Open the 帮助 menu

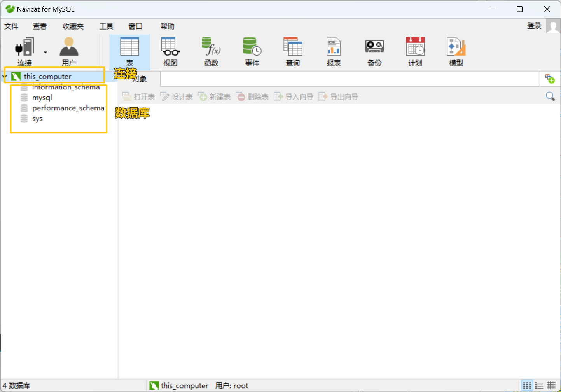(x=167, y=26)
